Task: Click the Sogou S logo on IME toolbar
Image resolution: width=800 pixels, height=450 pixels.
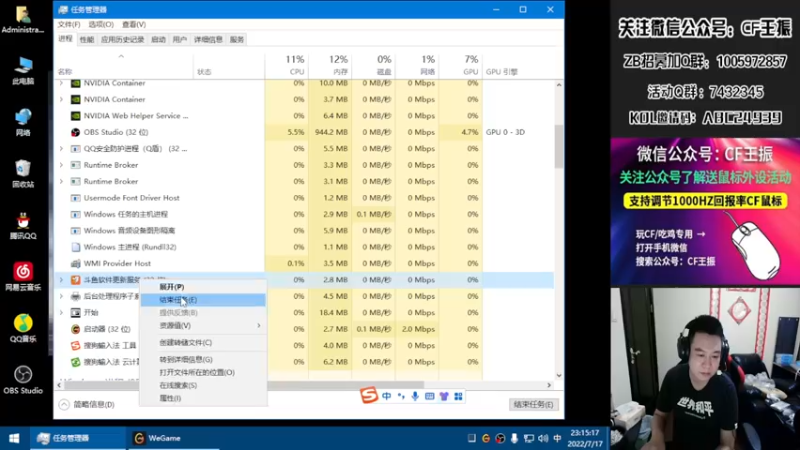Action: (x=369, y=395)
